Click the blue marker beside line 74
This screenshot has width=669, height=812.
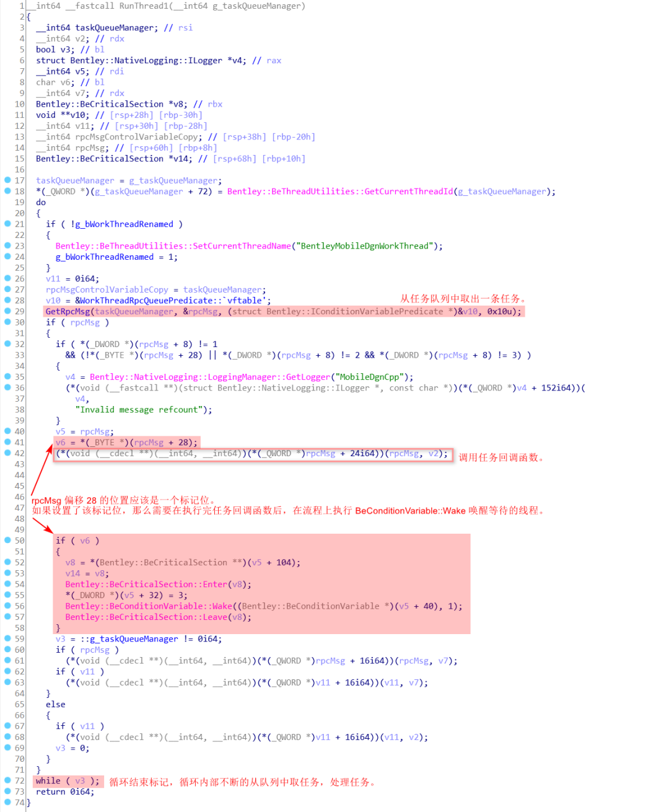[x=7, y=802]
